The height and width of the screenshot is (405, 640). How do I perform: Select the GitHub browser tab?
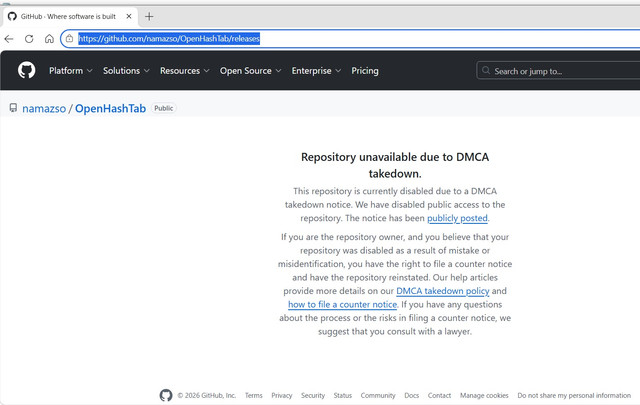pyautogui.click(x=69, y=16)
